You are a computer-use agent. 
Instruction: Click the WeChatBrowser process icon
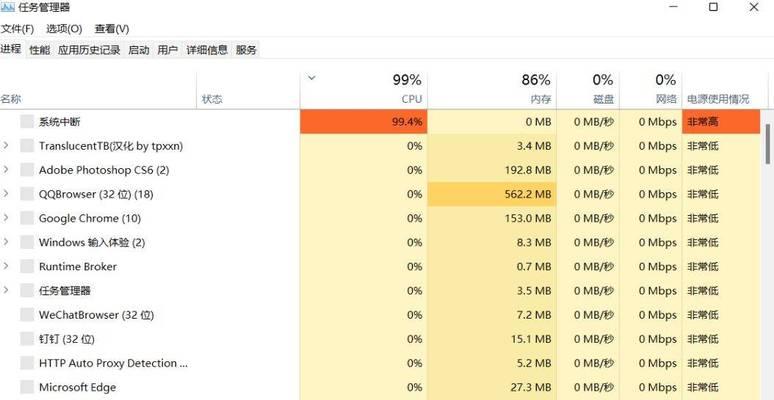pos(27,315)
